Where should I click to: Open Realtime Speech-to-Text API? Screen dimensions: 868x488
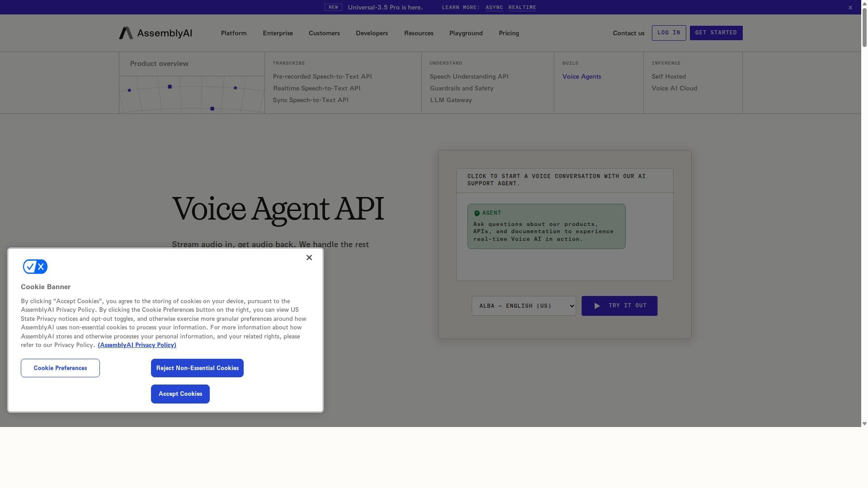coord(316,88)
